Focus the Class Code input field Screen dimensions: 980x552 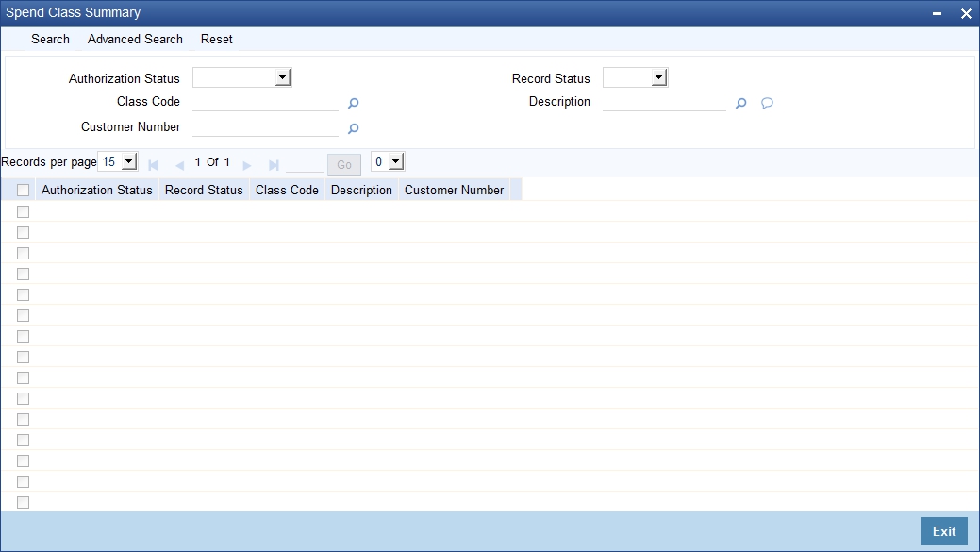[265, 103]
